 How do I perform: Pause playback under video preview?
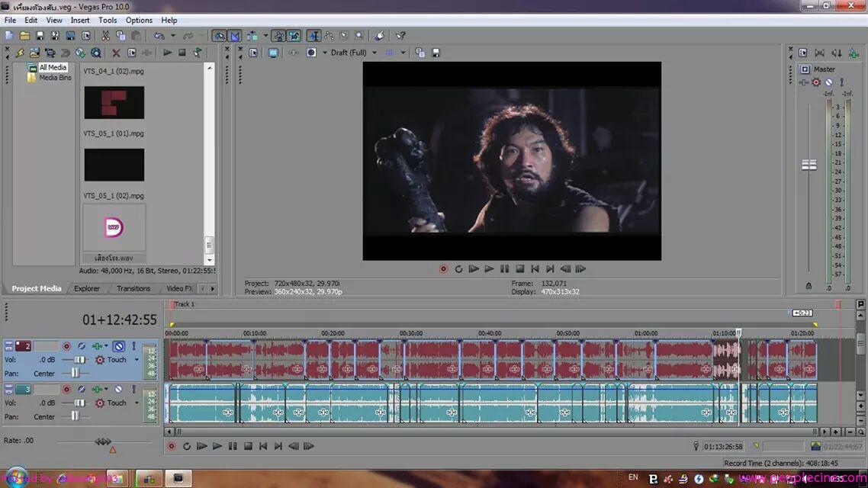click(504, 269)
